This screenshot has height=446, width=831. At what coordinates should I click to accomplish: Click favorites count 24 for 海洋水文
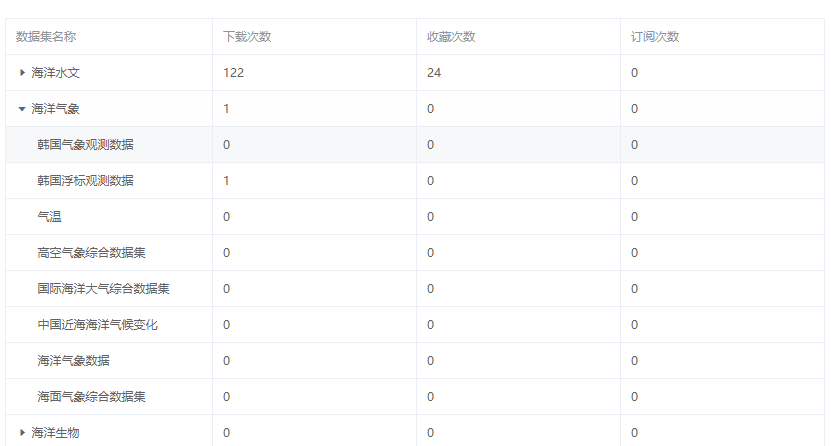click(x=434, y=73)
